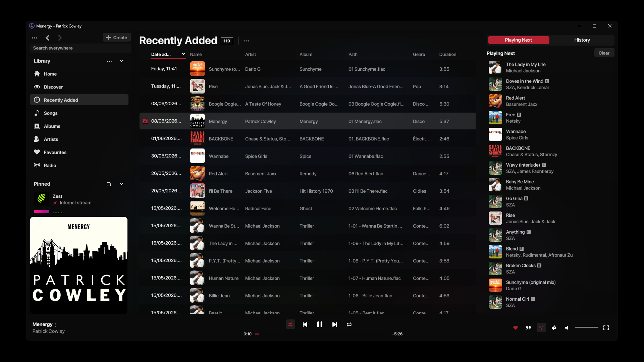Image resolution: width=644 pixels, height=362 pixels.
Task: Switch to Playing Next tab
Action: pyautogui.click(x=519, y=40)
